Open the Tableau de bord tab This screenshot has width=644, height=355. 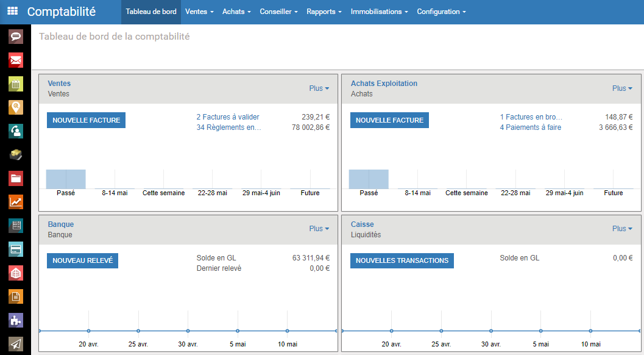pos(150,12)
